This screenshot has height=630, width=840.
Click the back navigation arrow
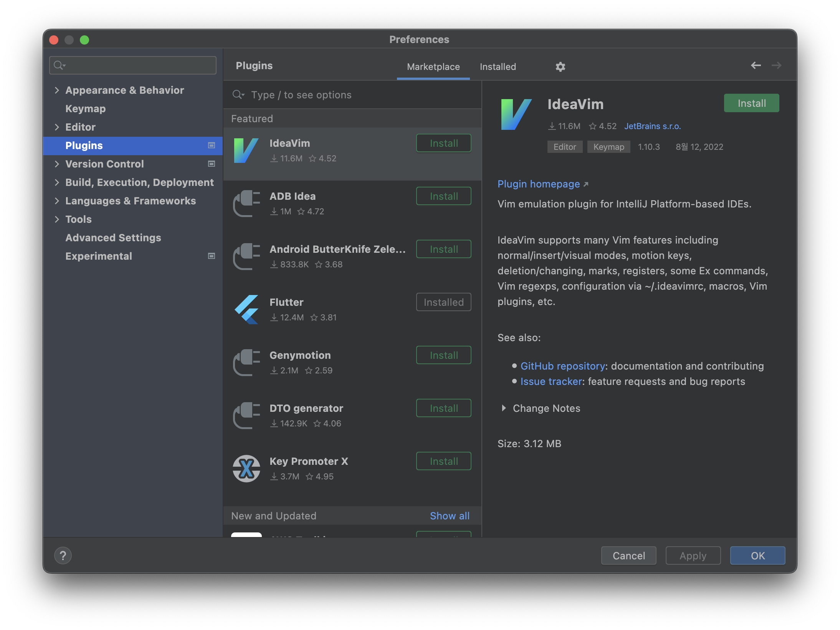pyautogui.click(x=756, y=65)
